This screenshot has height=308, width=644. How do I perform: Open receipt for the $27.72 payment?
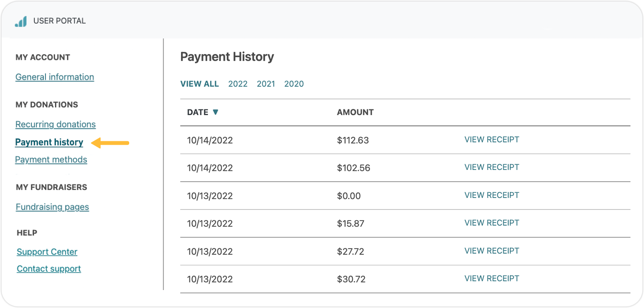[x=492, y=251]
